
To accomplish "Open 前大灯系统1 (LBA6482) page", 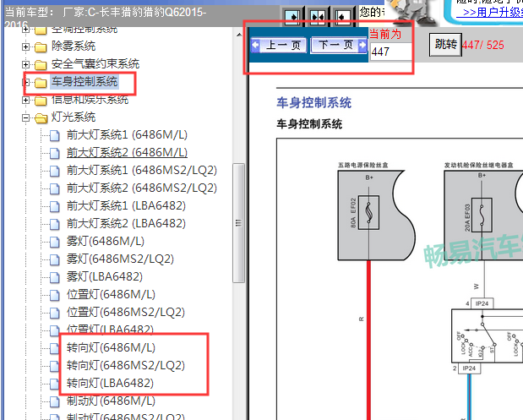I will point(126,205).
